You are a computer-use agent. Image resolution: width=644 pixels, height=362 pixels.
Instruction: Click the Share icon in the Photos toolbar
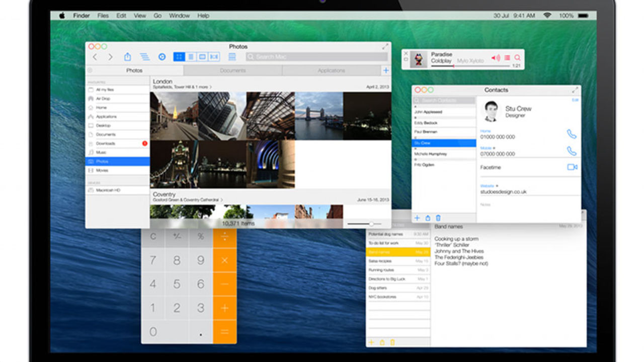127,56
